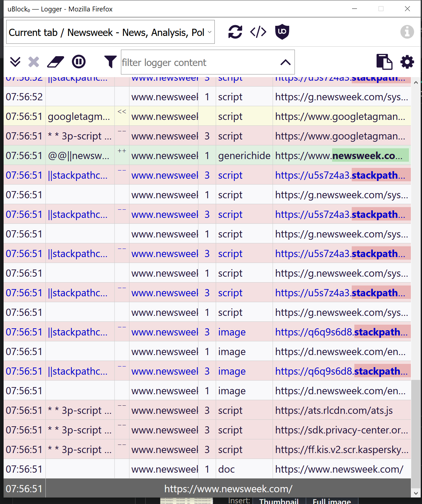Toggle the double-chevron expand rows icon
Screen dimensions: 422x504
[x=15, y=62]
